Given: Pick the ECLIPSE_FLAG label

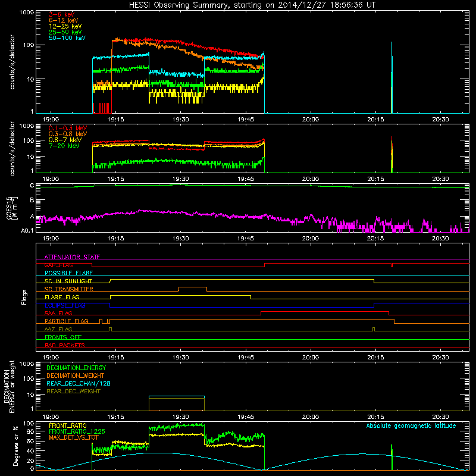Looking at the screenshot, I should point(65,305).
